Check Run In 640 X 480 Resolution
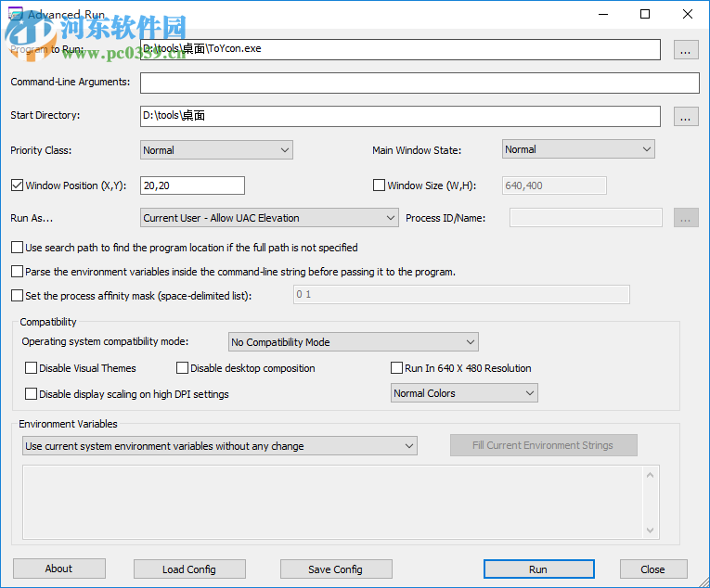The width and height of the screenshot is (710, 588). click(x=396, y=367)
